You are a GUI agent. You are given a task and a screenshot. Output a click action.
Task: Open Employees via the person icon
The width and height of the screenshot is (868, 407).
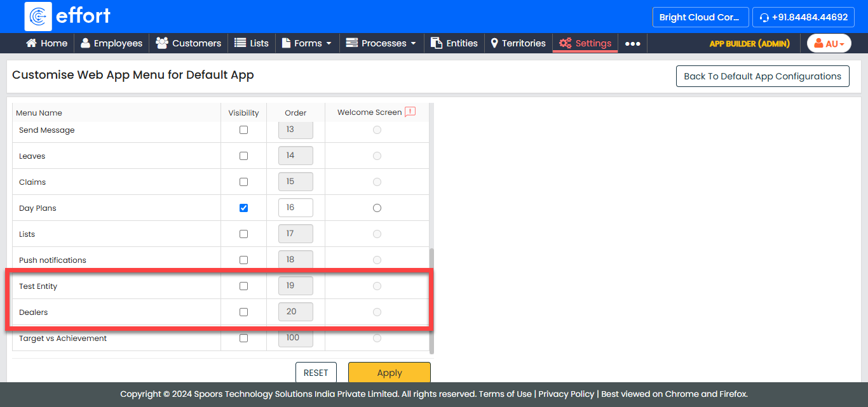[85, 43]
